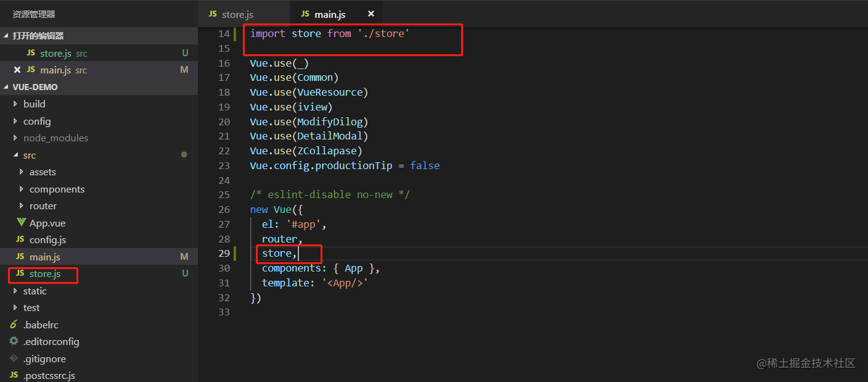Open main.js in open editors list
This screenshot has height=382, width=868.
coord(99,70)
